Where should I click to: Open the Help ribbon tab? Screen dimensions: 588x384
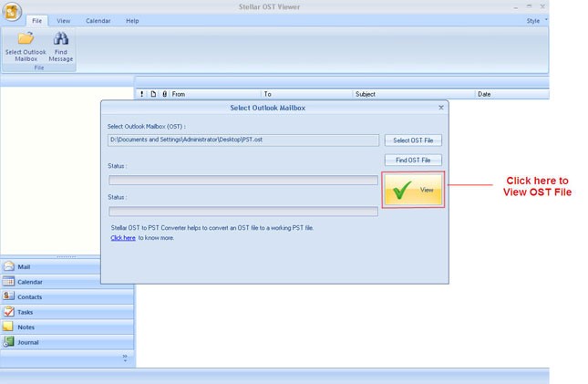(132, 21)
